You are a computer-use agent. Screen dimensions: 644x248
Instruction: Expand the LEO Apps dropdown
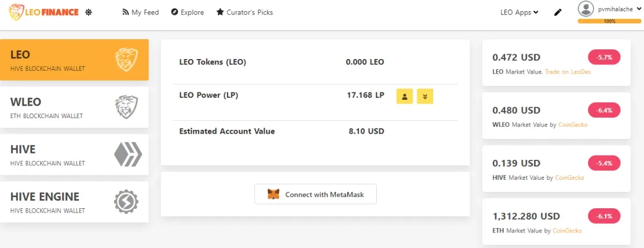(519, 12)
